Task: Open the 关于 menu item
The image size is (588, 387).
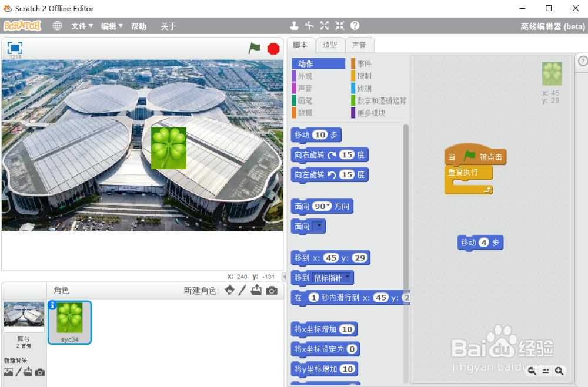Action: pyautogui.click(x=168, y=26)
